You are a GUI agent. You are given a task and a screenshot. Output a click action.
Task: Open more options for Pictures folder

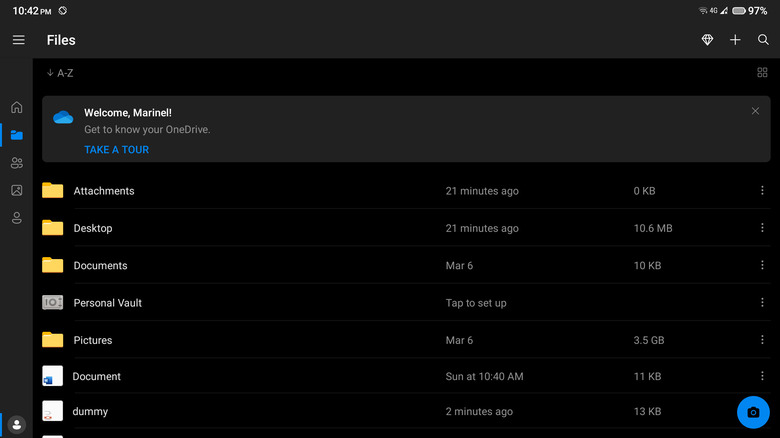(x=762, y=340)
